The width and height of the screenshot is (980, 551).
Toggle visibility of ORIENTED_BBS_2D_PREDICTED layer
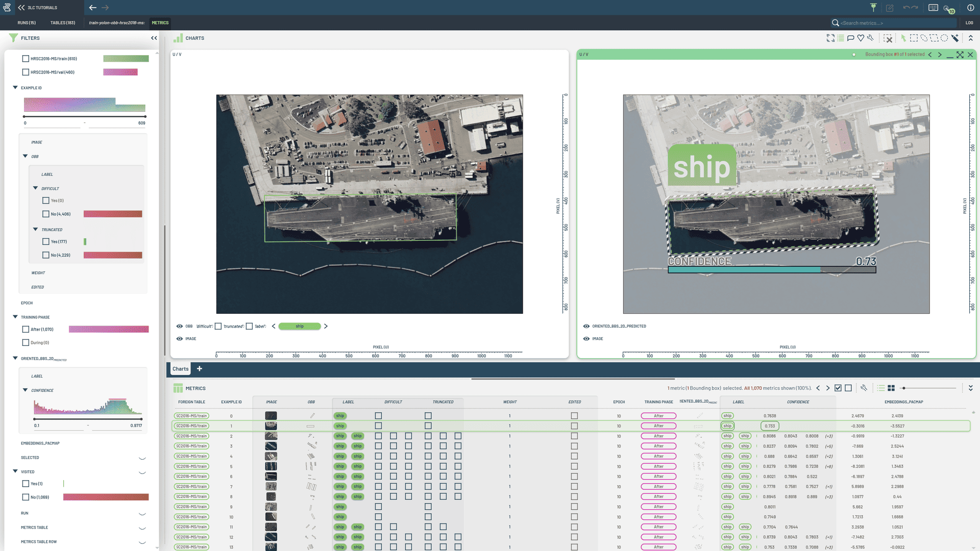point(586,327)
